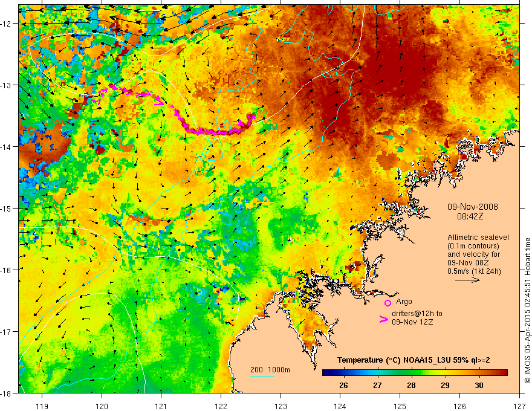
Task: Click the vertical IMOS copyright timestamp text
Action: click(528, 311)
